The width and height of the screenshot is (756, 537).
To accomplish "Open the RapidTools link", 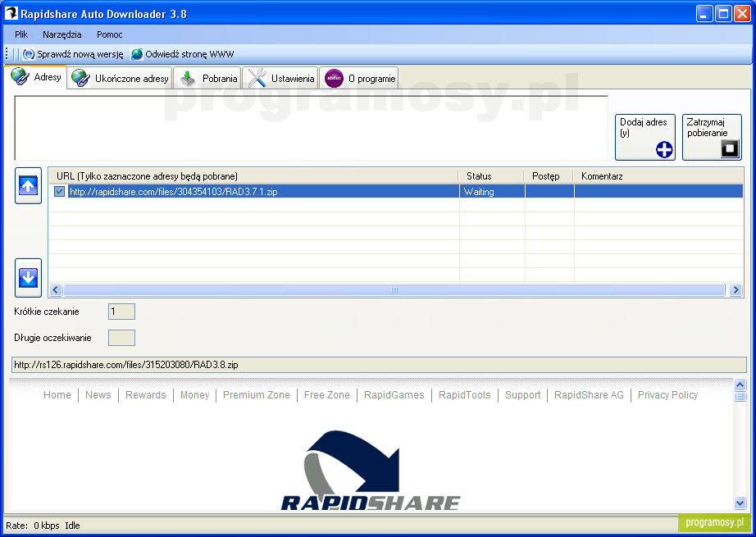I will point(465,395).
